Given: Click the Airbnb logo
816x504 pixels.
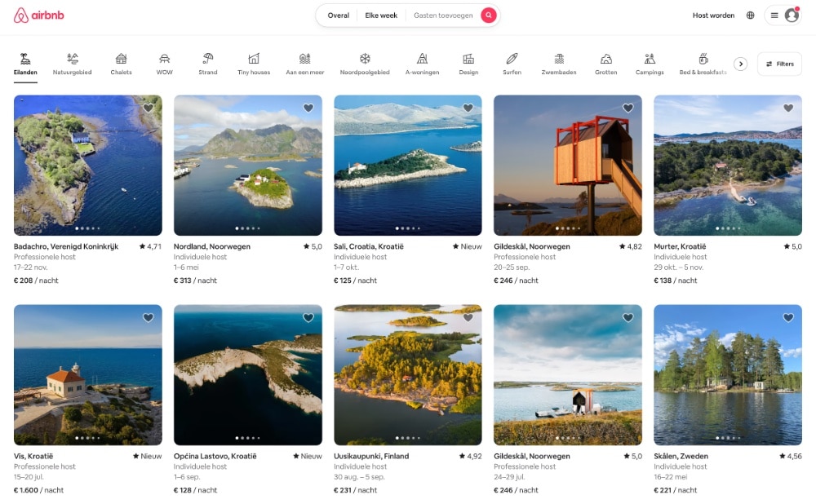Looking at the screenshot, I should tap(38, 15).
